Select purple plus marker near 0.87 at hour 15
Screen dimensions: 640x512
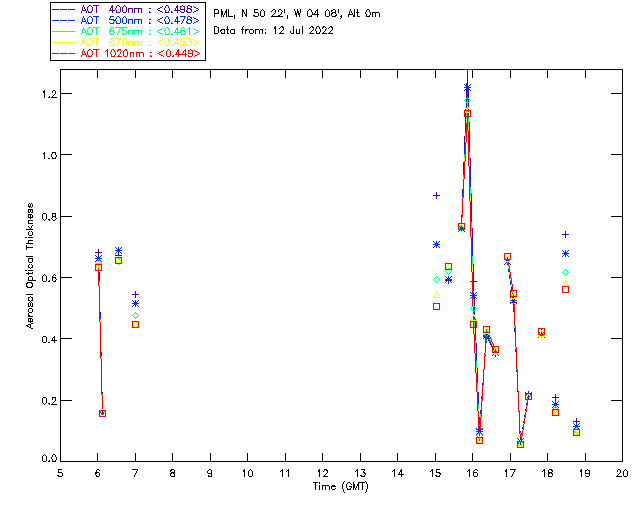click(436, 196)
